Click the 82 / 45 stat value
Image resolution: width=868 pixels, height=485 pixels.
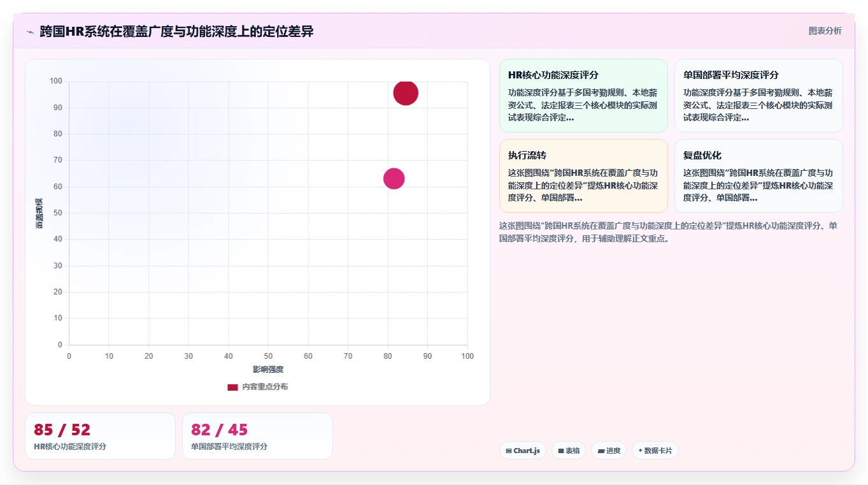pyautogui.click(x=219, y=430)
